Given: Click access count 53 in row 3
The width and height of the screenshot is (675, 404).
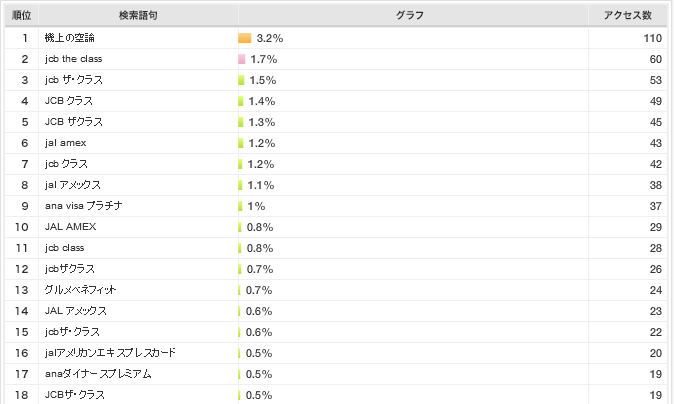Looking at the screenshot, I should [x=656, y=80].
